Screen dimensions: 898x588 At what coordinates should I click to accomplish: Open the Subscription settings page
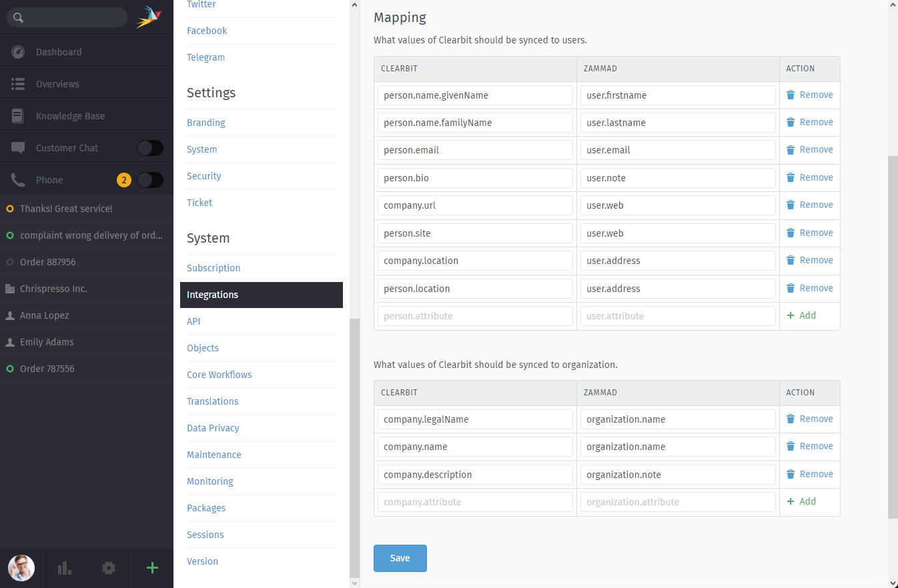pos(213,268)
